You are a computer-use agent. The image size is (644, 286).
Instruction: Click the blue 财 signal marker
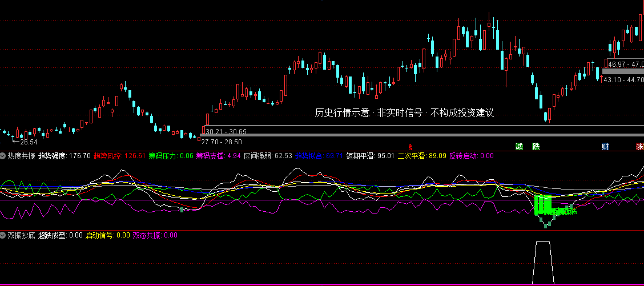click(605, 146)
